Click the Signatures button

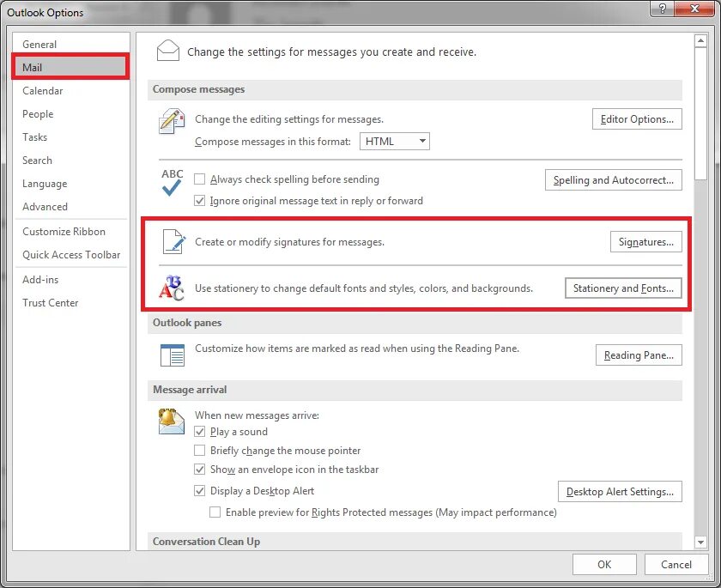click(x=646, y=242)
